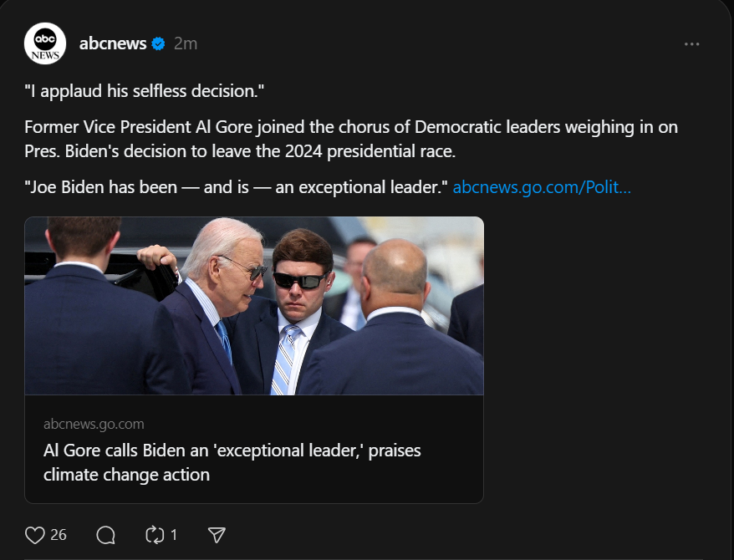Repost the abcnews post
Viewport: 734px width, 560px height.
point(154,534)
